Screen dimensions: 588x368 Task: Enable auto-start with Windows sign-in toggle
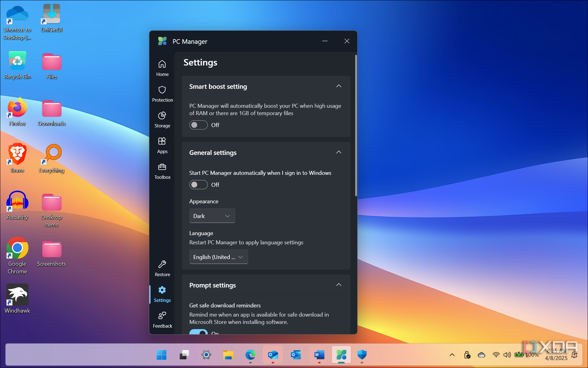coord(198,185)
